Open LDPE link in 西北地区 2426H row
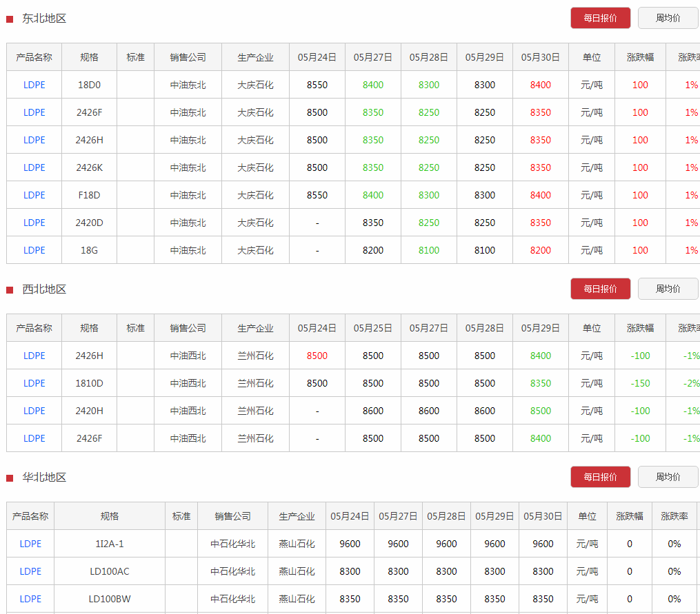 [34, 356]
